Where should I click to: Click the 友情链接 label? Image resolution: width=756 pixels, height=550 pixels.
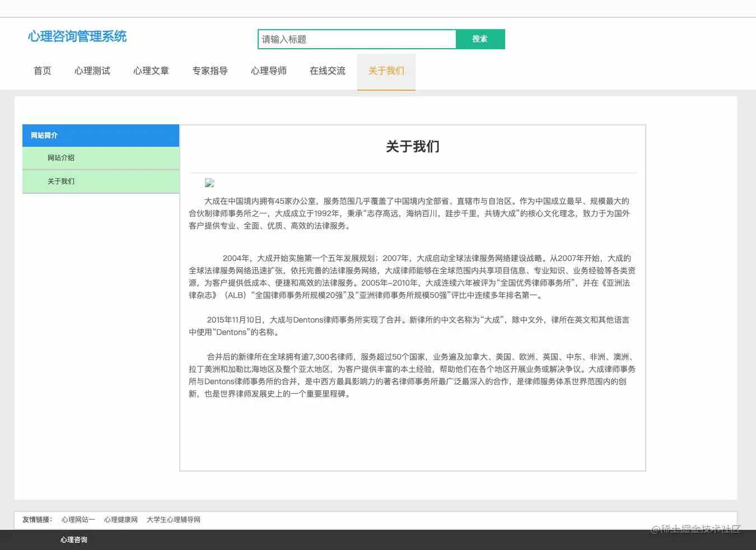[x=37, y=520]
